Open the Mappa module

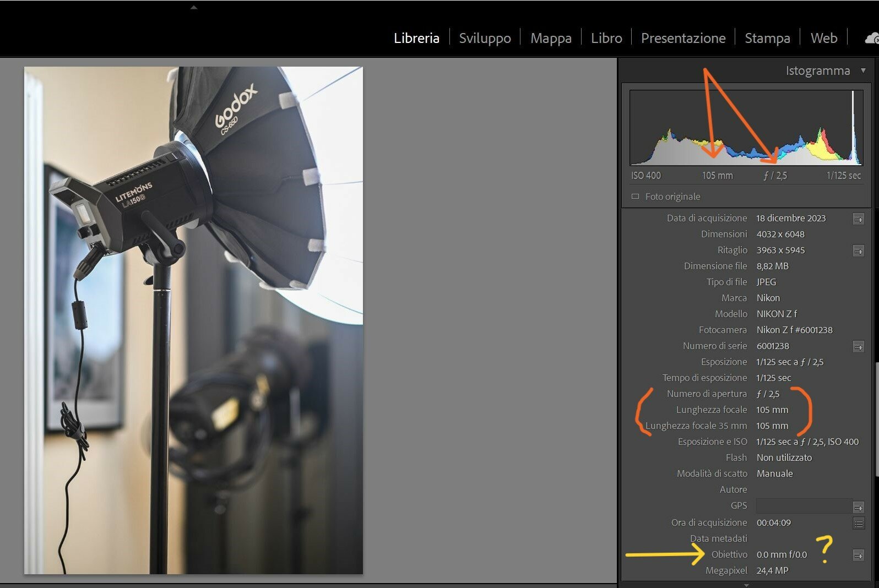click(x=551, y=38)
